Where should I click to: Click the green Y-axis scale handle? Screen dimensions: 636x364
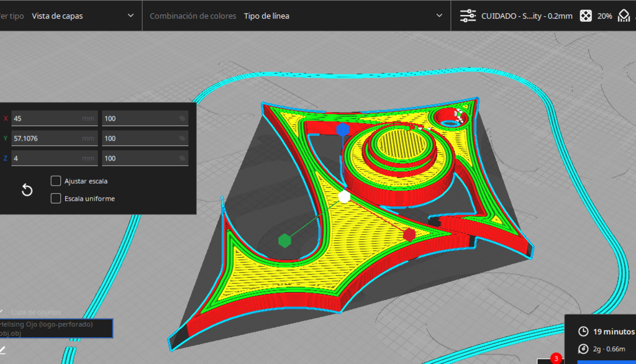click(284, 240)
